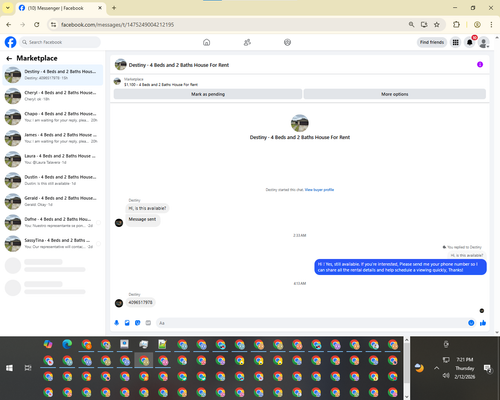Open the Chrome profile icon

[477, 25]
